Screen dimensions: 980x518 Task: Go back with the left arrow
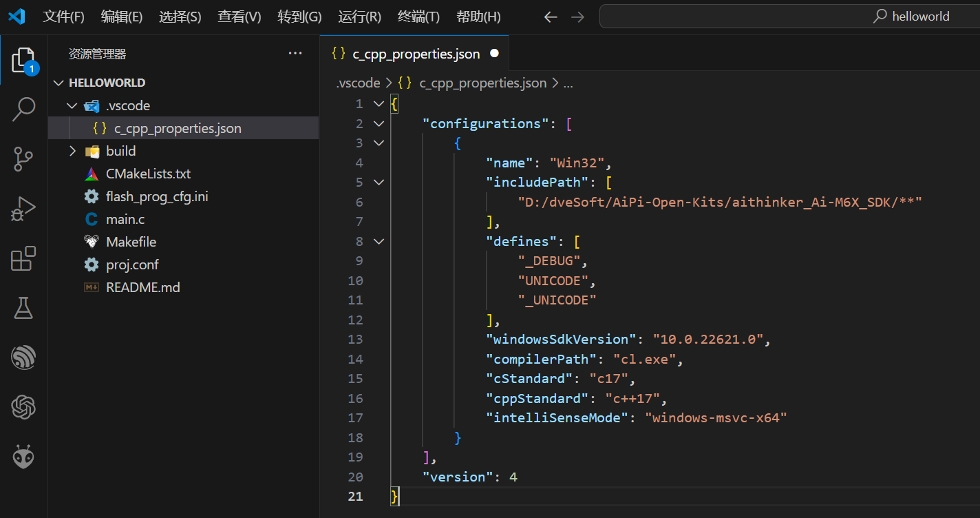tap(551, 17)
